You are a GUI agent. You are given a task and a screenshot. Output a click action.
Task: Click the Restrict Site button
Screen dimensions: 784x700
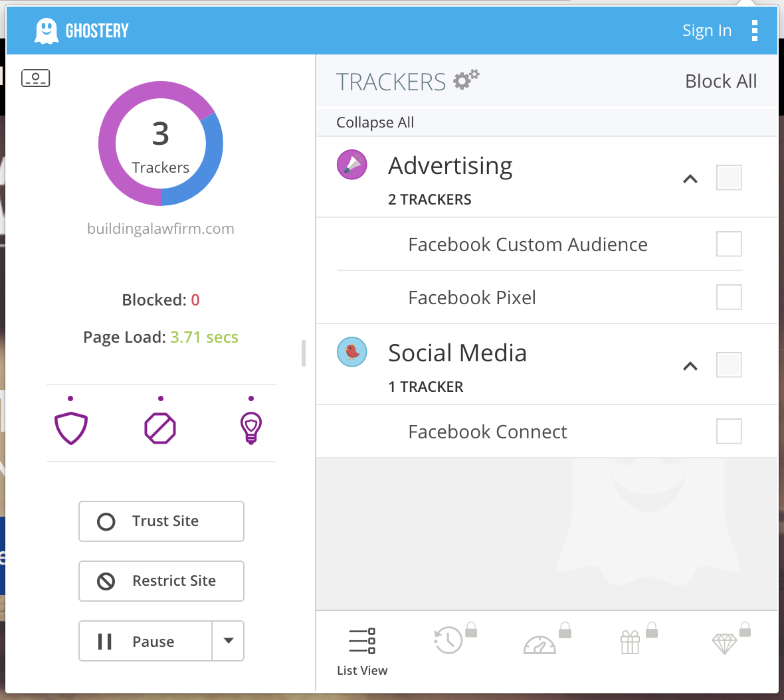(x=161, y=581)
